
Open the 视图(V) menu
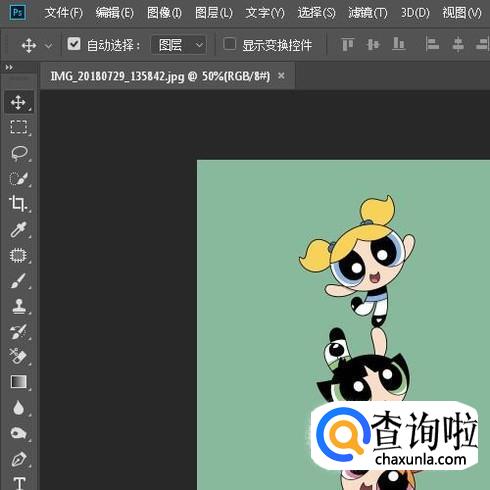tap(462, 13)
